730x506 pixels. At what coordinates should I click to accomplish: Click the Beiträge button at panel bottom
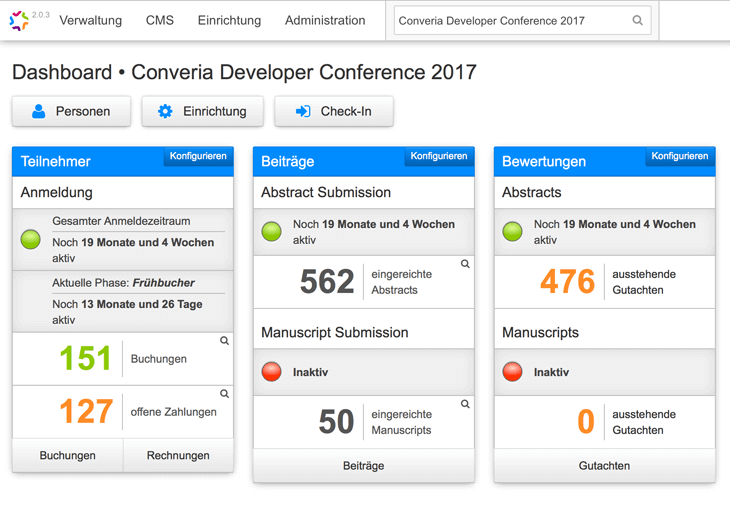pos(364,466)
